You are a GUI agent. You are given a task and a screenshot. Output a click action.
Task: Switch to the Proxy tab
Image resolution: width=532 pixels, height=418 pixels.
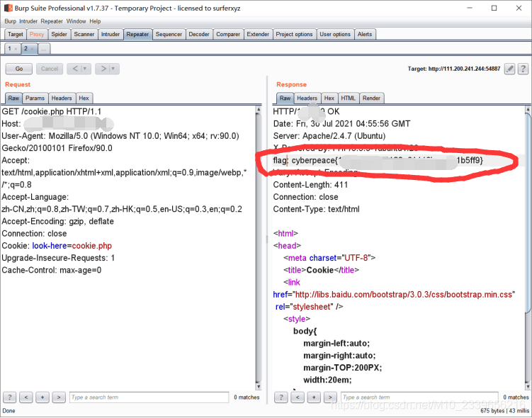click(x=37, y=34)
